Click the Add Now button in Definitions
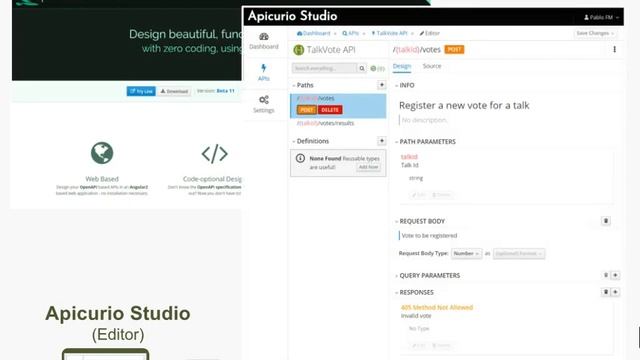 tap(369, 167)
